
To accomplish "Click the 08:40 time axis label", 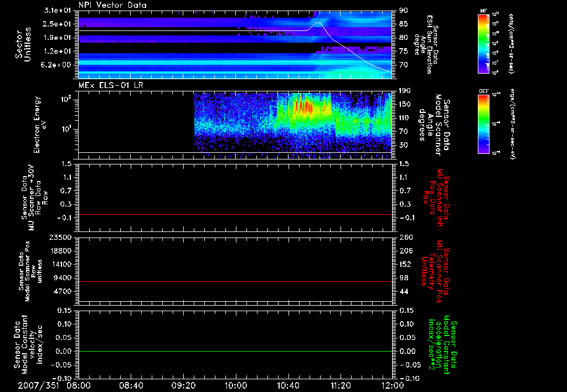I will [131, 384].
